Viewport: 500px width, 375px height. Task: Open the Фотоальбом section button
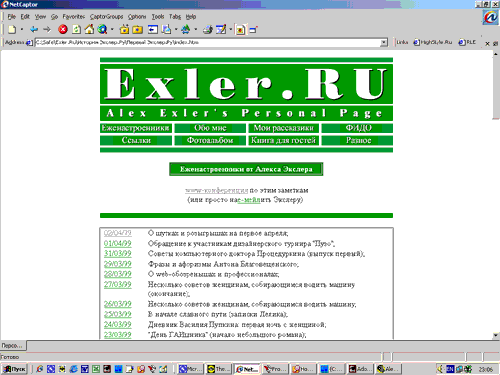[210, 140]
